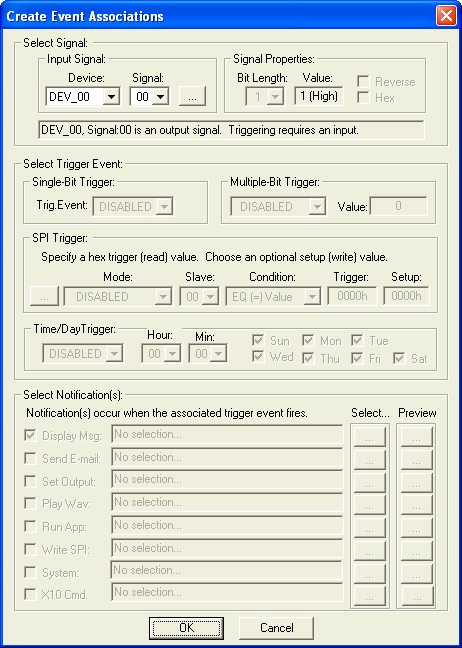The height and width of the screenshot is (648, 462).
Task: Open the SPI Condition dropdown
Action: [273, 296]
